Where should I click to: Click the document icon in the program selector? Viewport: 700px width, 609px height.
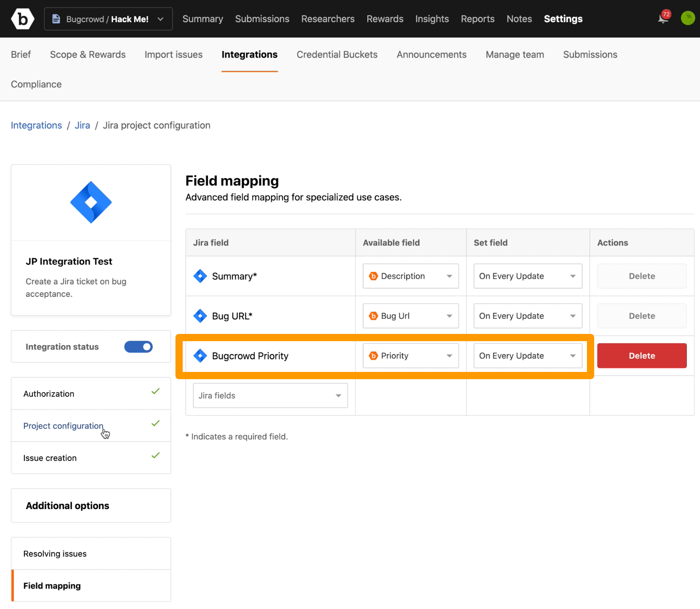(56, 19)
